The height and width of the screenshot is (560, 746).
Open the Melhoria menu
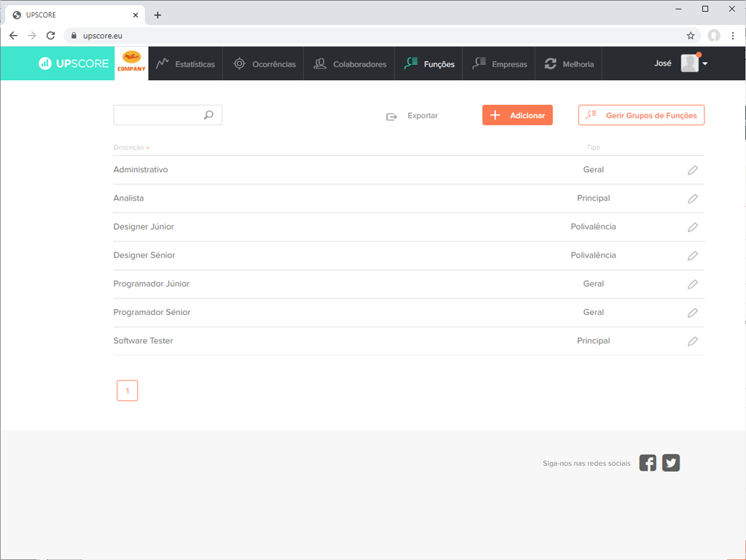[569, 63]
